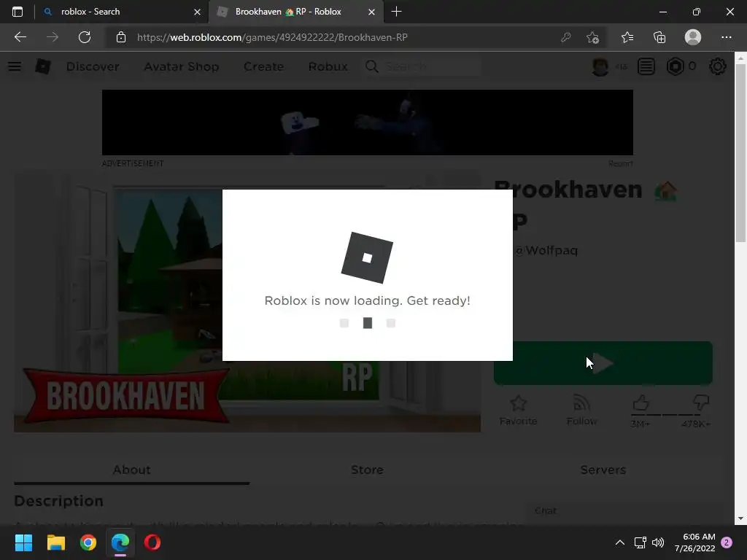Launch File Explorer from taskbar
The width and height of the screenshot is (747, 560).
(55, 542)
